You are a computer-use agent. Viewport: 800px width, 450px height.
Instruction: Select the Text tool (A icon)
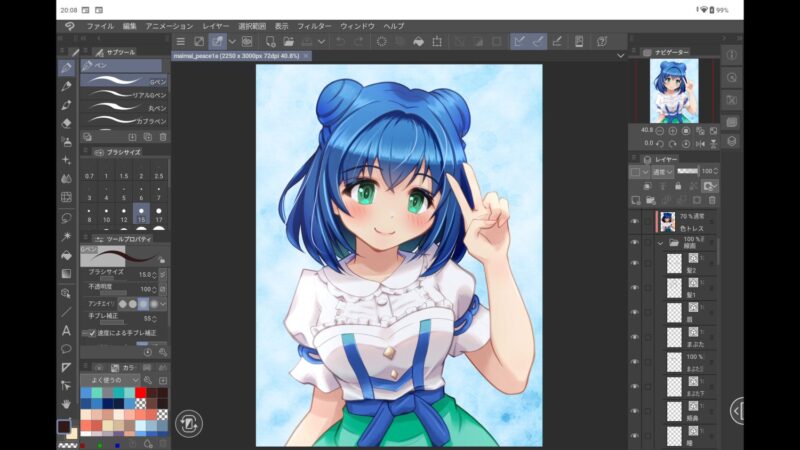[x=66, y=330]
